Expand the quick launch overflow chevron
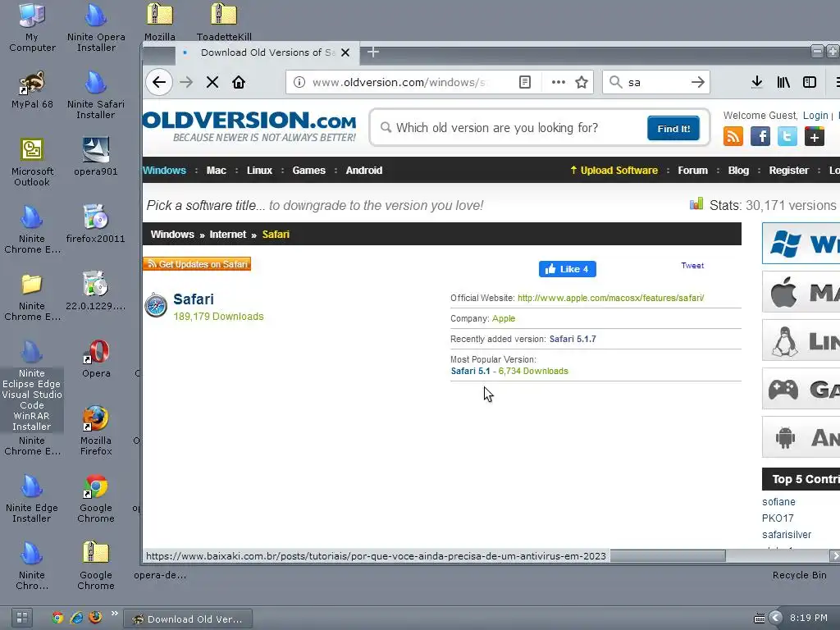This screenshot has width=840, height=630. point(114,614)
